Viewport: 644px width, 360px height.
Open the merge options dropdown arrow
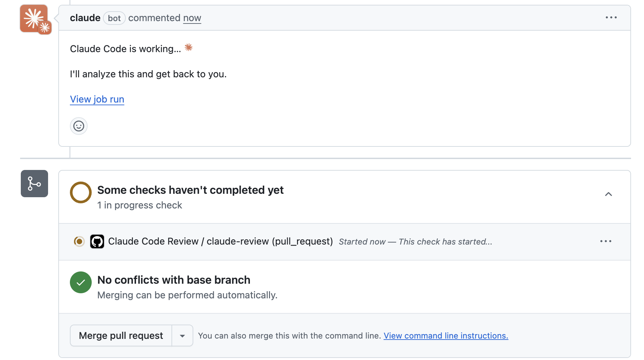183,335
